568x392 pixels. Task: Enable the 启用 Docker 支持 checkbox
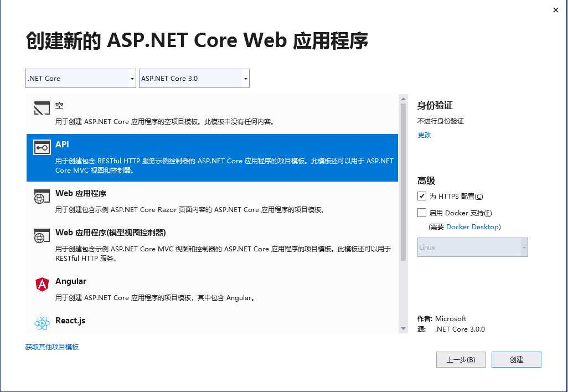422,213
